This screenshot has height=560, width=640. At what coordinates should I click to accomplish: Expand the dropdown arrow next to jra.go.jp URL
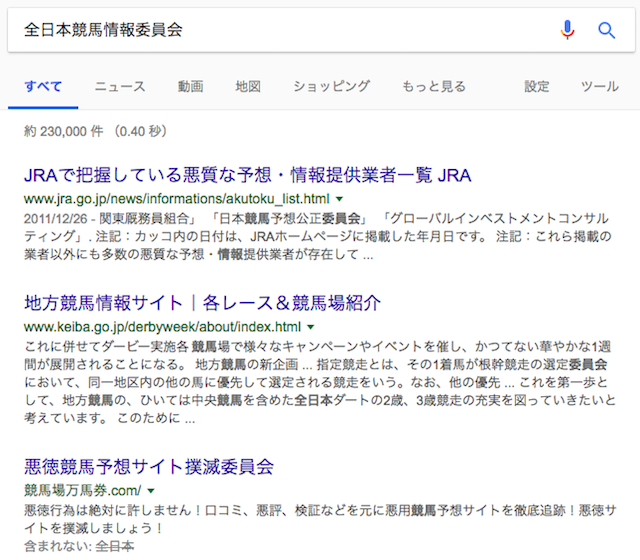click(339, 199)
